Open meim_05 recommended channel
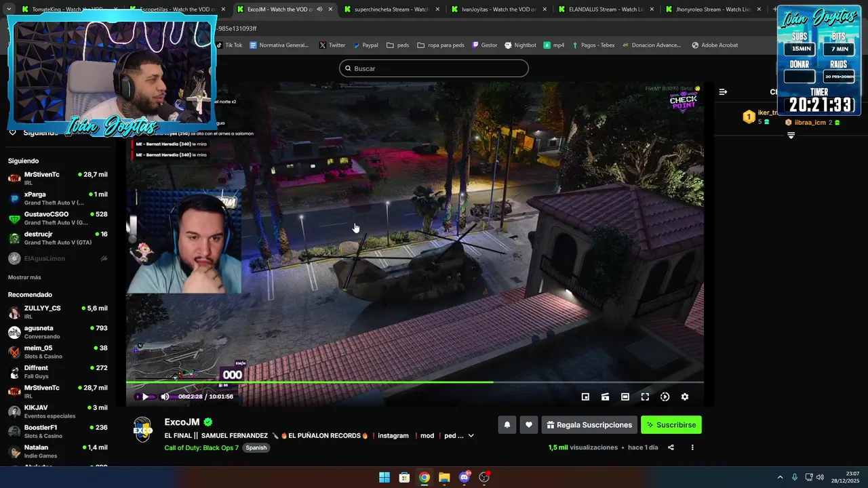868x488 pixels. coord(58,352)
